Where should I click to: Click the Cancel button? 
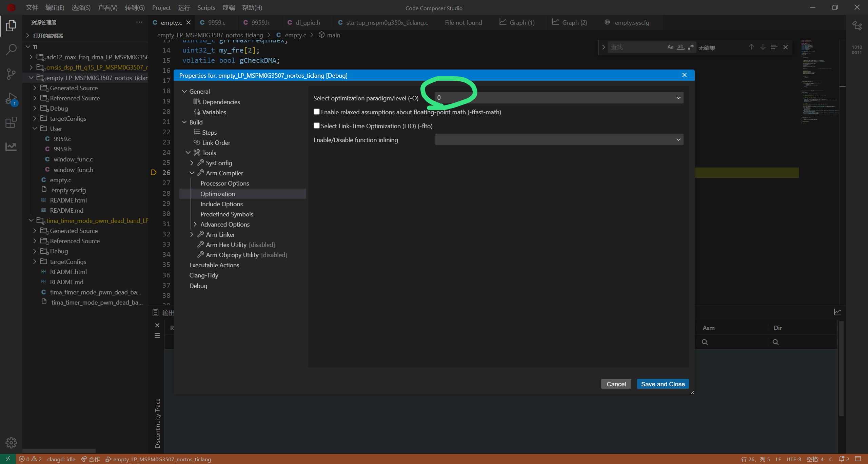[616, 384]
